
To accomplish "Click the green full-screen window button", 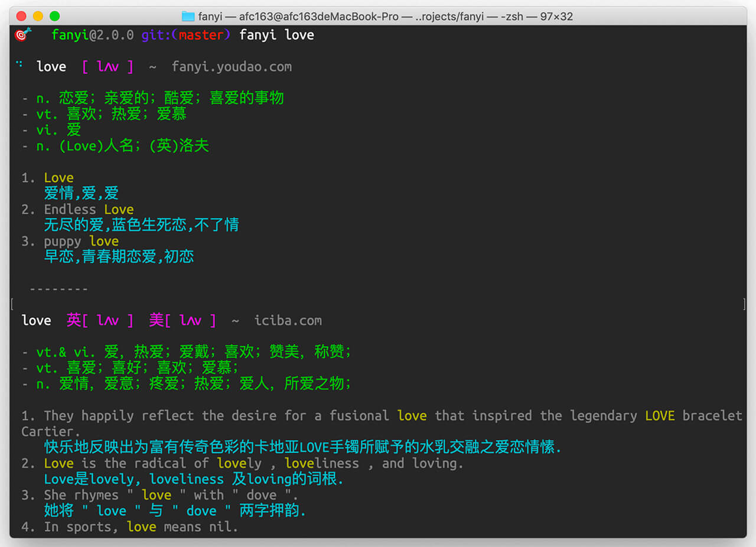I will pos(55,16).
